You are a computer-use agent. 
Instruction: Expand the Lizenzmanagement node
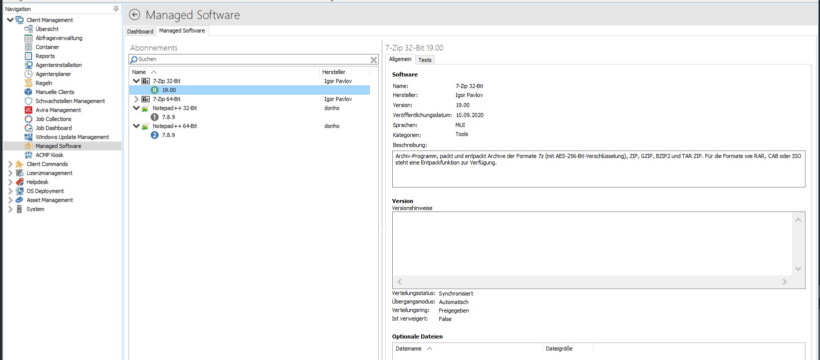point(10,173)
